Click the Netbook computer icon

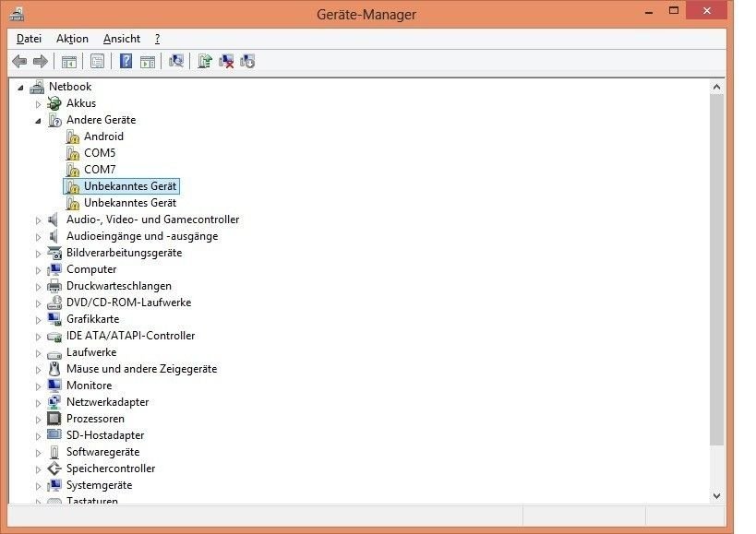37,87
